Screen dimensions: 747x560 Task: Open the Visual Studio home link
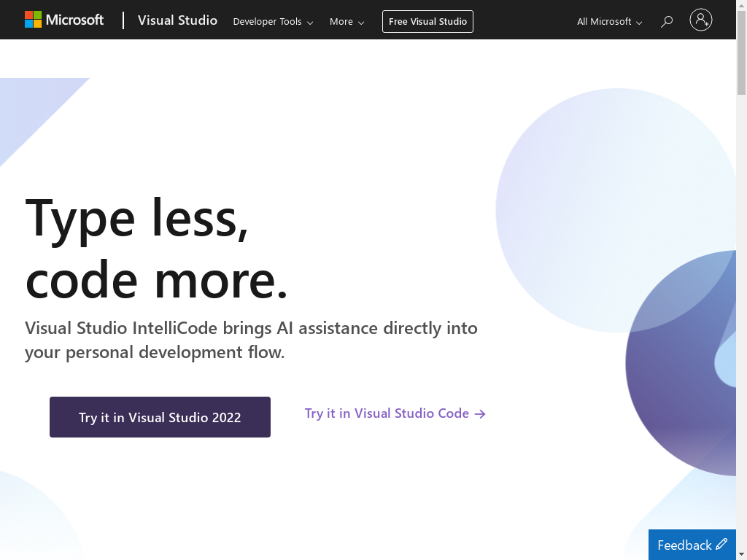tap(177, 20)
